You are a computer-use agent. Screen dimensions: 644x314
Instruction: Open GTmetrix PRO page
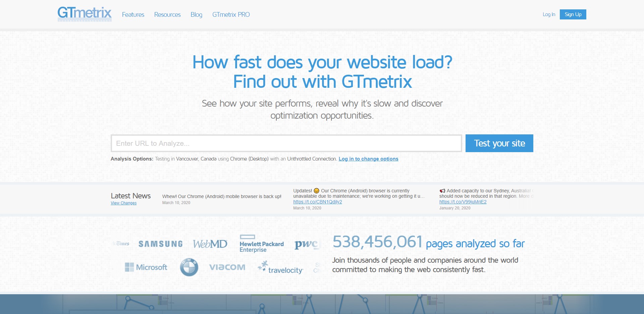[231, 14]
